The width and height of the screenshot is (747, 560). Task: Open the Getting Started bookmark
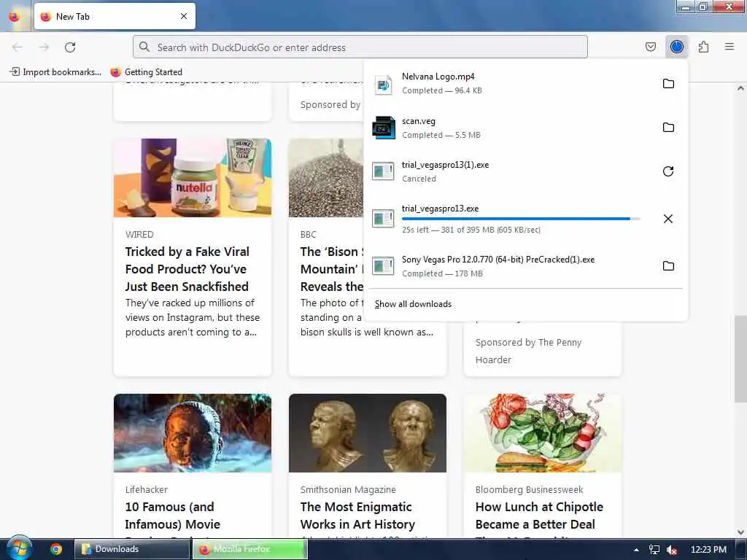coord(146,72)
